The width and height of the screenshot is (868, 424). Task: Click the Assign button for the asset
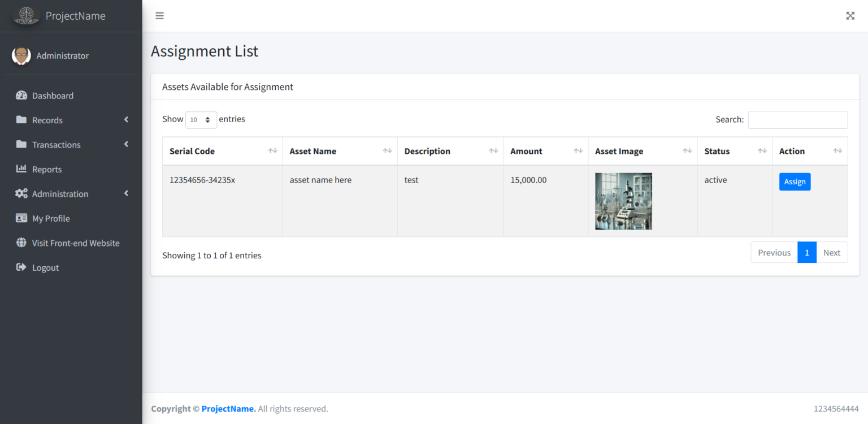795,181
